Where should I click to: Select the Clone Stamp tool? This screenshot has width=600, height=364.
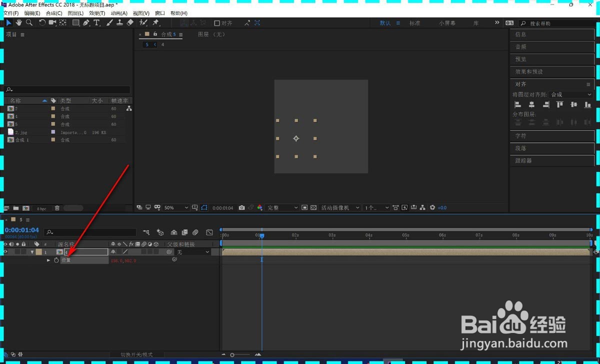click(120, 22)
